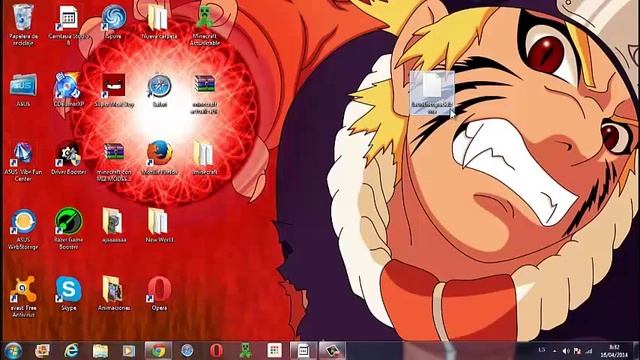This screenshot has width=640, height=360.
Task: Select the WinRAR archive beside Safari
Action: [x=204, y=93]
